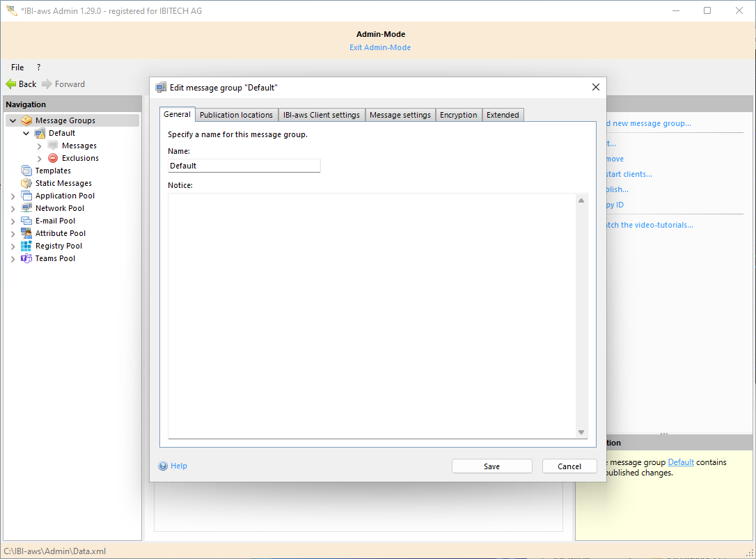
Task: Click the green Back arrow icon
Action: pos(11,84)
